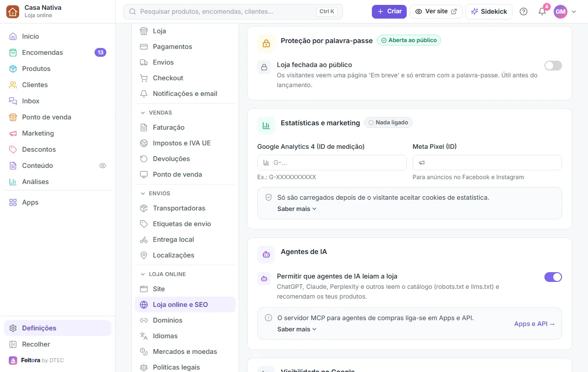Viewport: 588px width, 372px height.
Task: Toggle the Conteúdo eye visibility icon
Action: click(102, 165)
